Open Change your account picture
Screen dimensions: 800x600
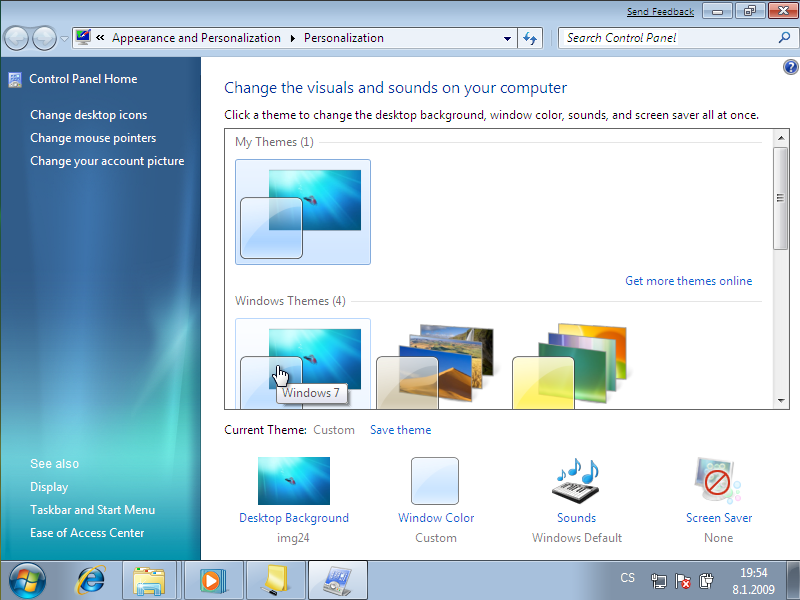tap(107, 161)
